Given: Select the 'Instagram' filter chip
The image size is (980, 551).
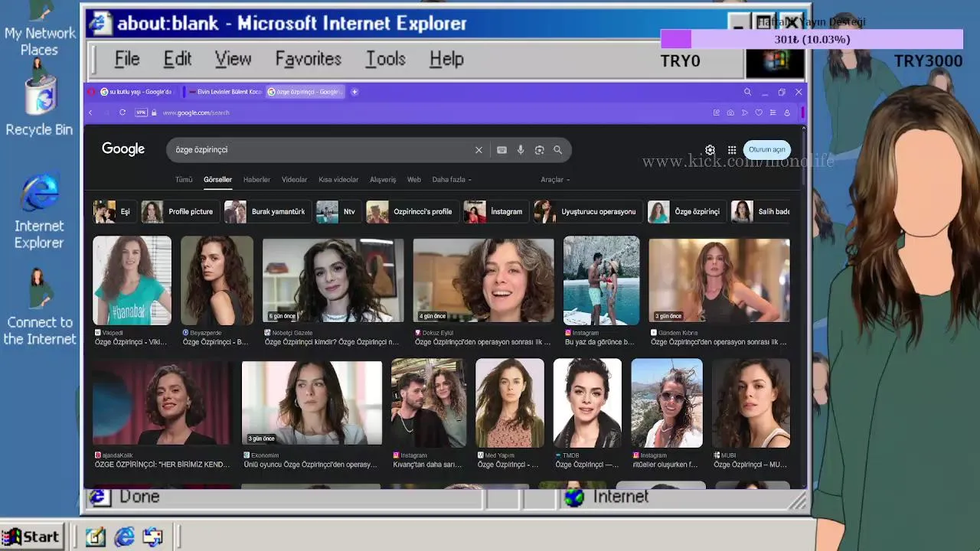Looking at the screenshot, I should point(495,212).
